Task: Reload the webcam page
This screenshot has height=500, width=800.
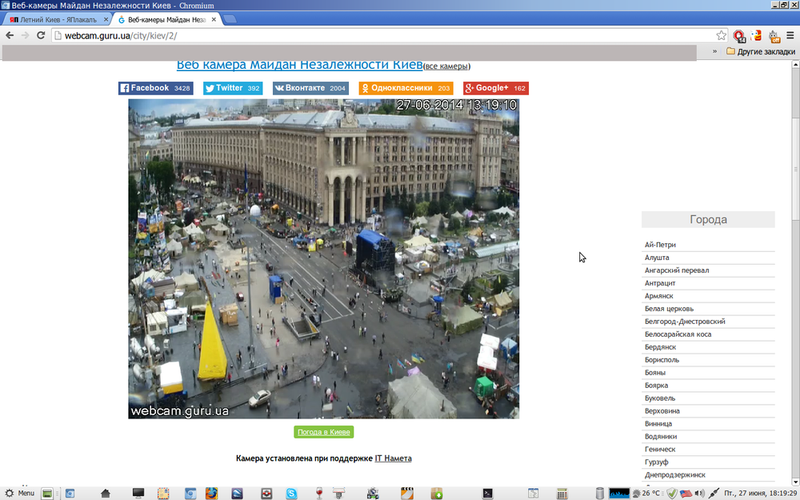Action: (41, 35)
